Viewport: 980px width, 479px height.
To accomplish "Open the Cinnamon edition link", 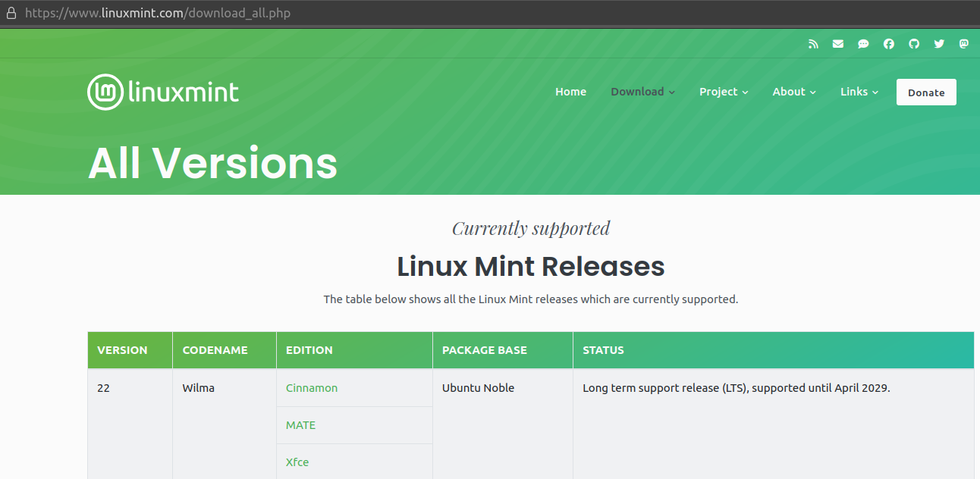I will click(311, 387).
